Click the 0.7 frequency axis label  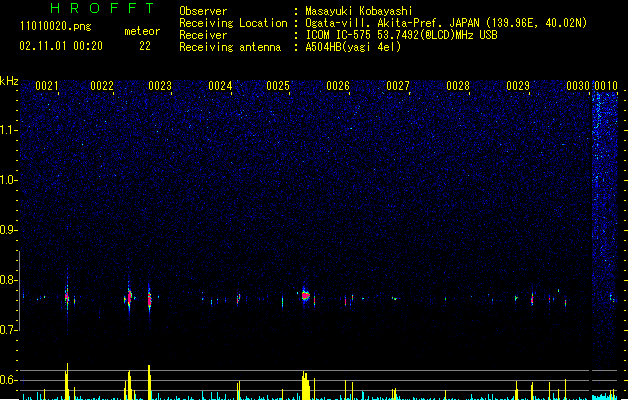(8, 330)
